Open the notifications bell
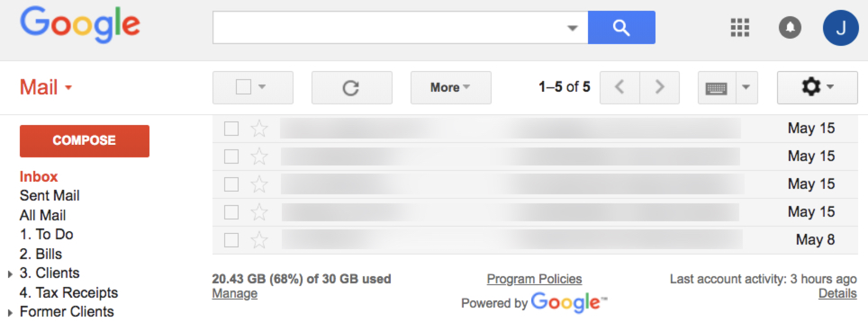 point(790,27)
